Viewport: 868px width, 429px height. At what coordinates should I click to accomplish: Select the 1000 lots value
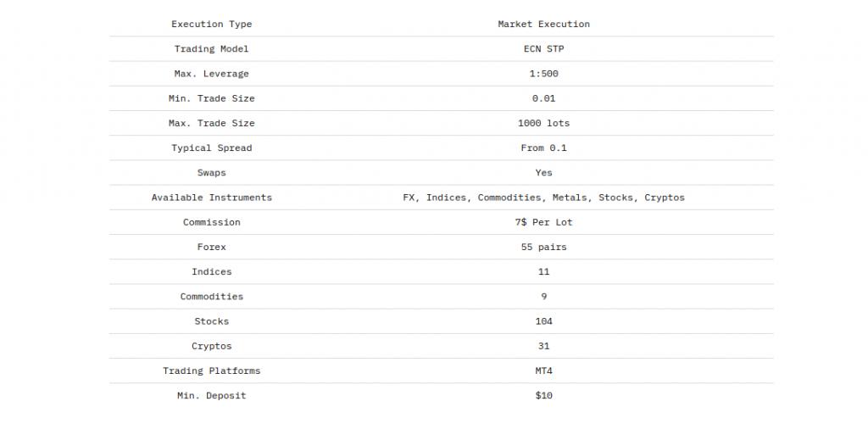click(543, 123)
